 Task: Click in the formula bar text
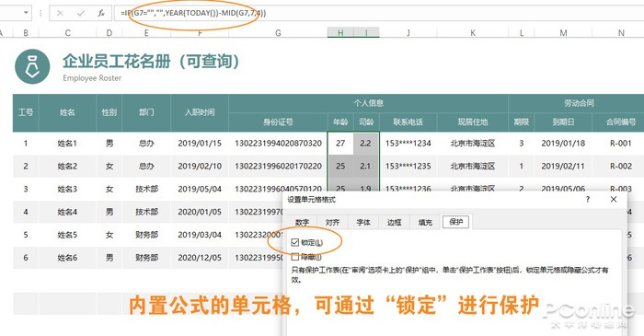[193, 13]
